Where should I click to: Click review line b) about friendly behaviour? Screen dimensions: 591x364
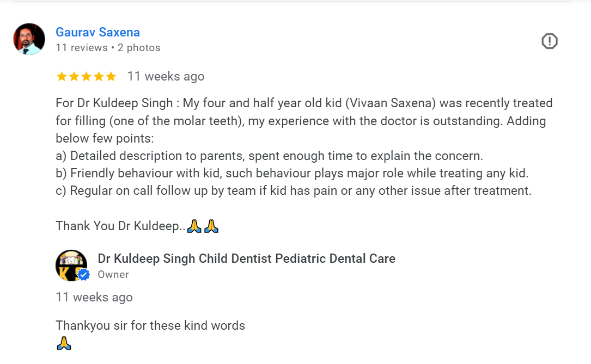click(x=292, y=174)
